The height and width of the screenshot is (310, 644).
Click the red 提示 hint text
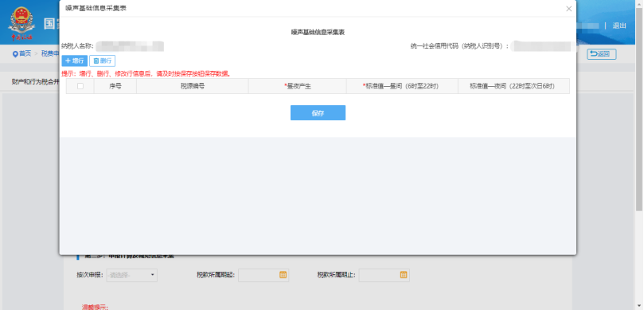point(146,74)
